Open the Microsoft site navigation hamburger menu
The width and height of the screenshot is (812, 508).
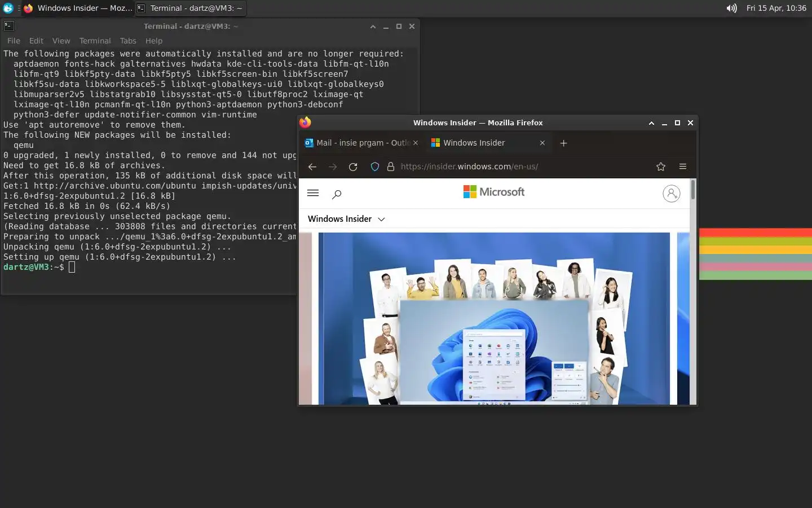(313, 193)
